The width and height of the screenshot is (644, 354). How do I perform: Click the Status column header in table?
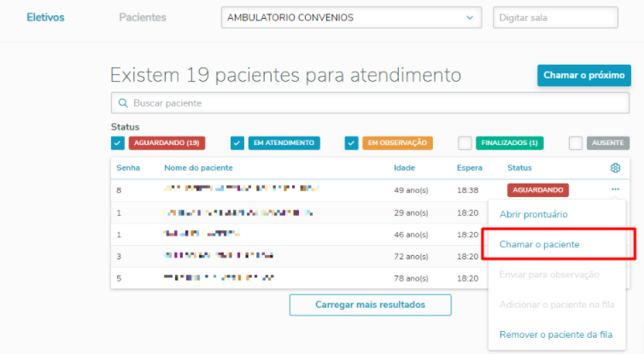519,168
